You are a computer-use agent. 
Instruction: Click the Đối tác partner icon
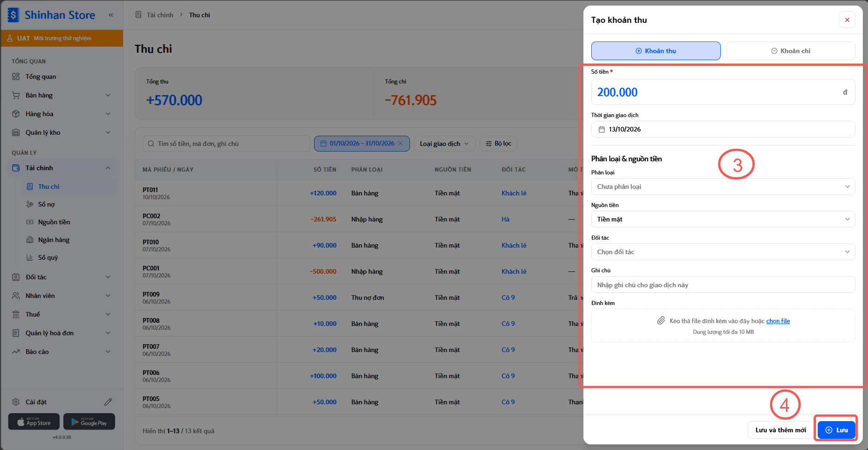[x=16, y=277]
